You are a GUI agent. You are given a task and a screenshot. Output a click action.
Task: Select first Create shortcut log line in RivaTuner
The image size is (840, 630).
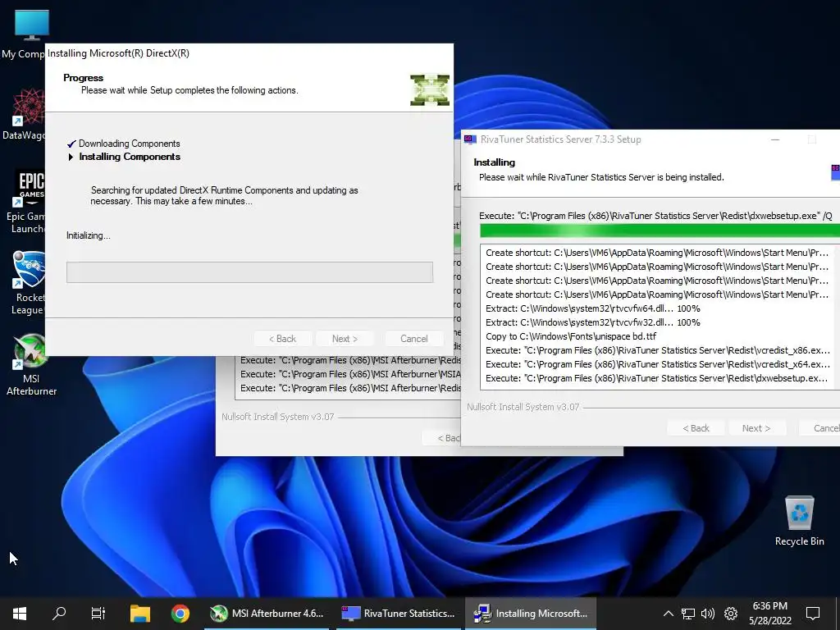coord(658,253)
